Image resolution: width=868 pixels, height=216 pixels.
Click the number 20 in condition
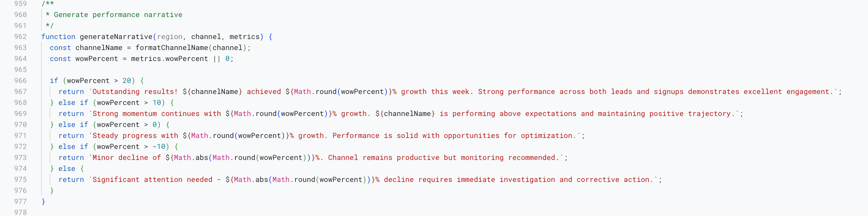pos(127,81)
